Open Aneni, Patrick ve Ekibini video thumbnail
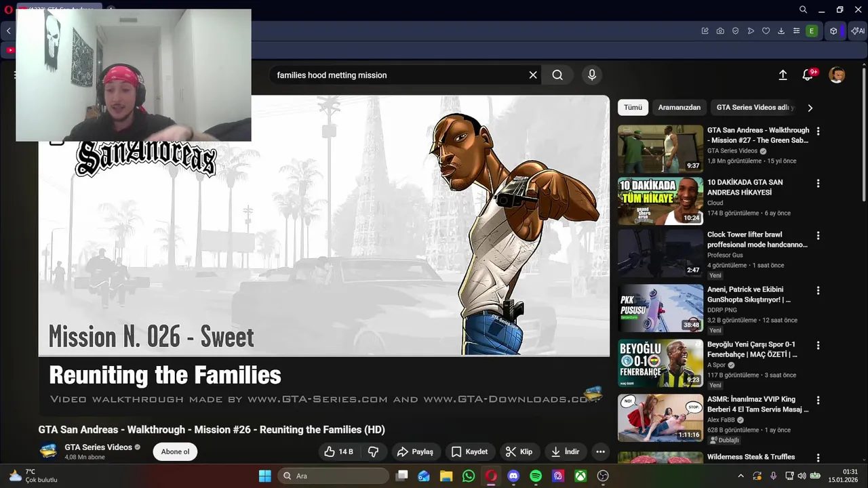This screenshot has width=868, height=488. coord(660,308)
